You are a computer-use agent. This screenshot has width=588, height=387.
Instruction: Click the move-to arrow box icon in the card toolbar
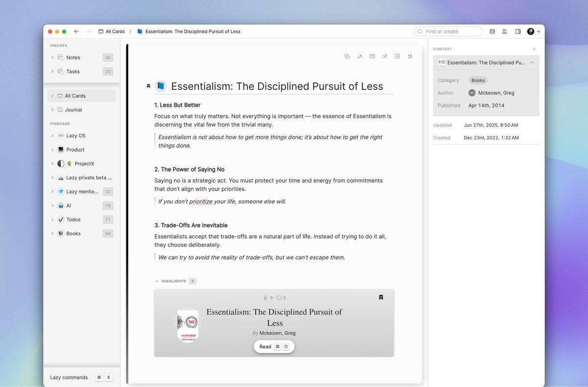(x=397, y=56)
